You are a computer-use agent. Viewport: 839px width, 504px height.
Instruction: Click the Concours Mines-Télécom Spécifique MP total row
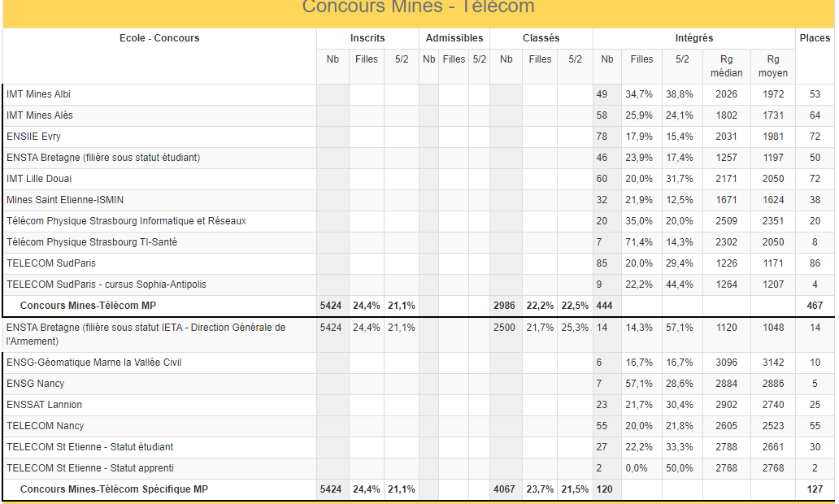(114, 489)
